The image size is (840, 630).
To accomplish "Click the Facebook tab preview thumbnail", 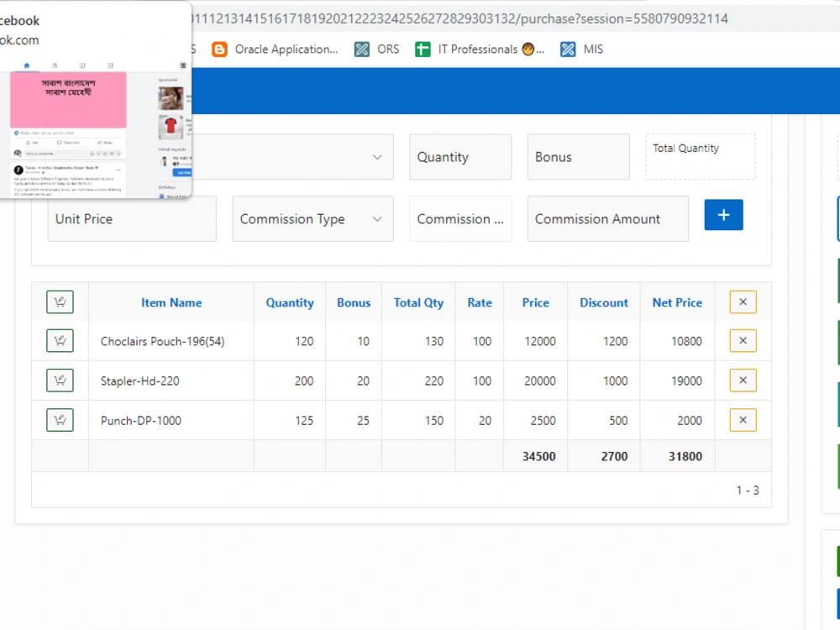I will [x=96, y=129].
